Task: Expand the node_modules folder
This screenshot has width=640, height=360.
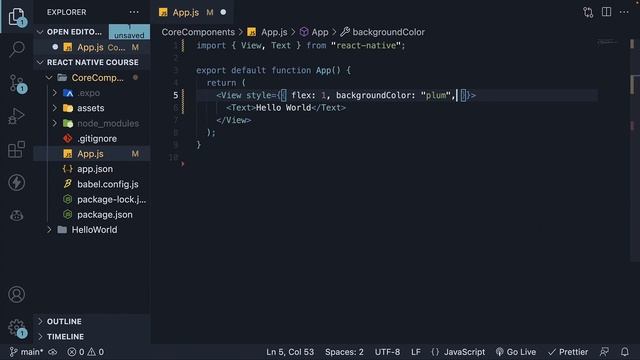Action: pos(55,123)
